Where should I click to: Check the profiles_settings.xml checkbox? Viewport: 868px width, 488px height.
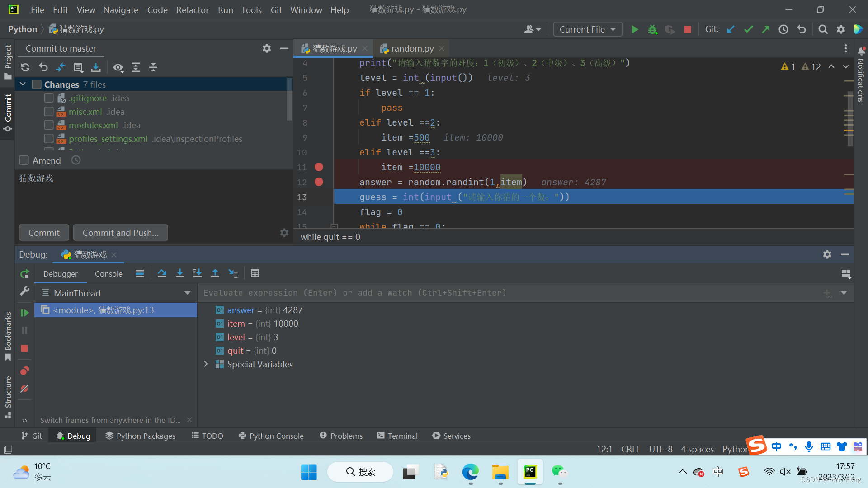click(x=49, y=139)
